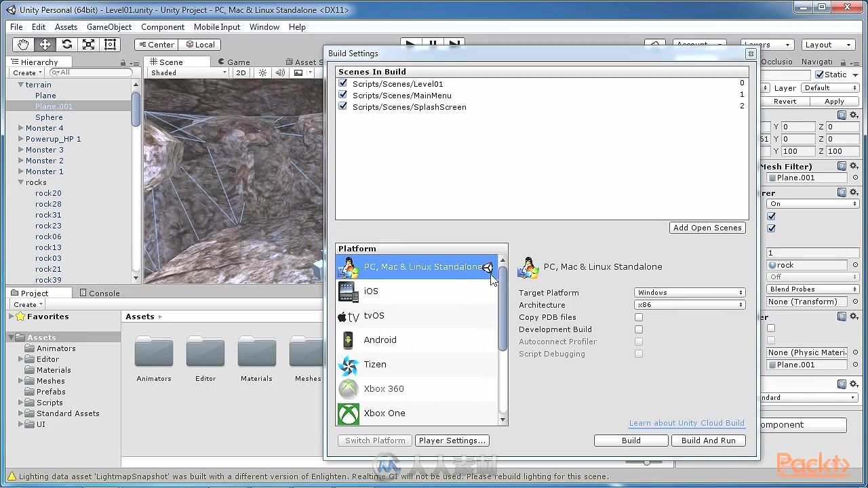This screenshot has width=868, height=488.
Task: Hierarchy search field
Action: click(x=92, y=73)
